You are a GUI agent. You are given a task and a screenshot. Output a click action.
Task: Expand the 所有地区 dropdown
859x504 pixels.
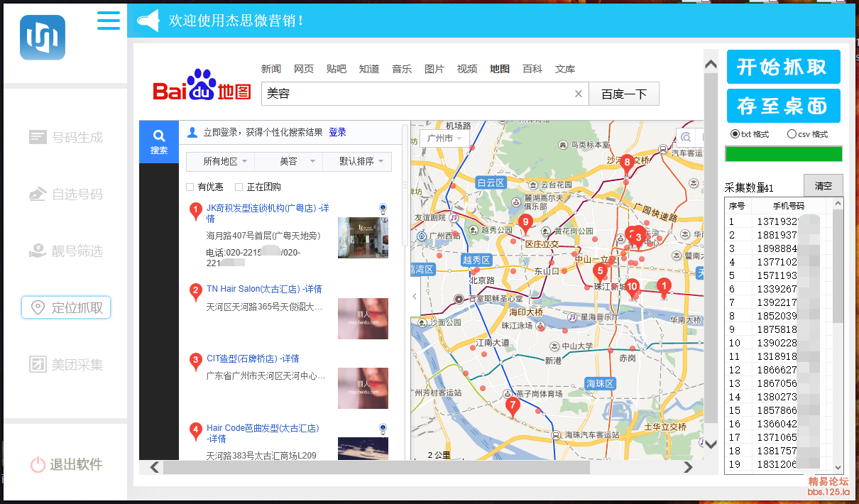pos(220,162)
